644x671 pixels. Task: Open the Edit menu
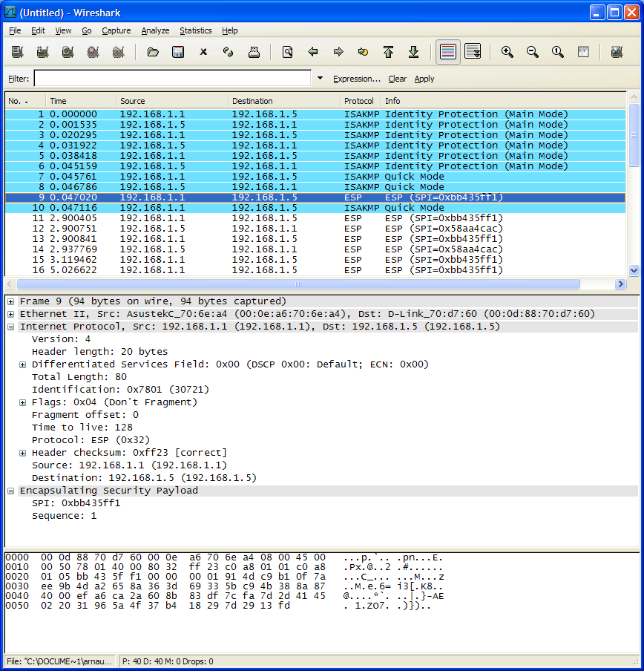(x=38, y=30)
